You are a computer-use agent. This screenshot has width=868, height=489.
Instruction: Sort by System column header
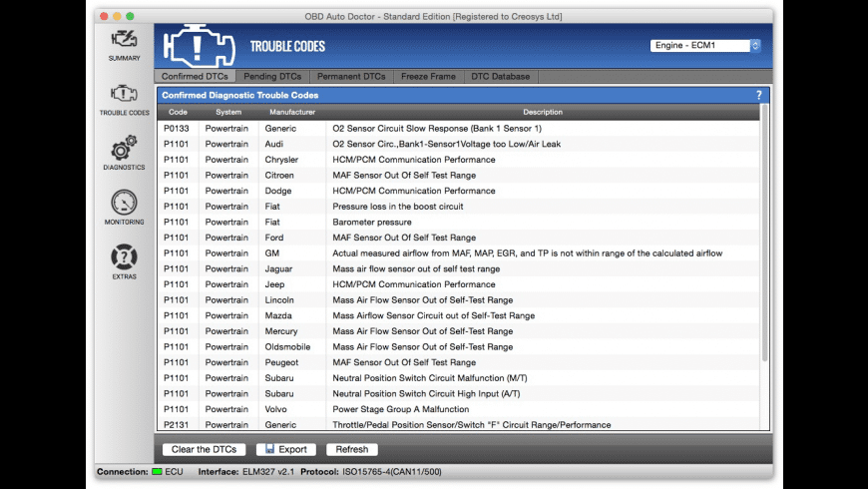(x=228, y=112)
